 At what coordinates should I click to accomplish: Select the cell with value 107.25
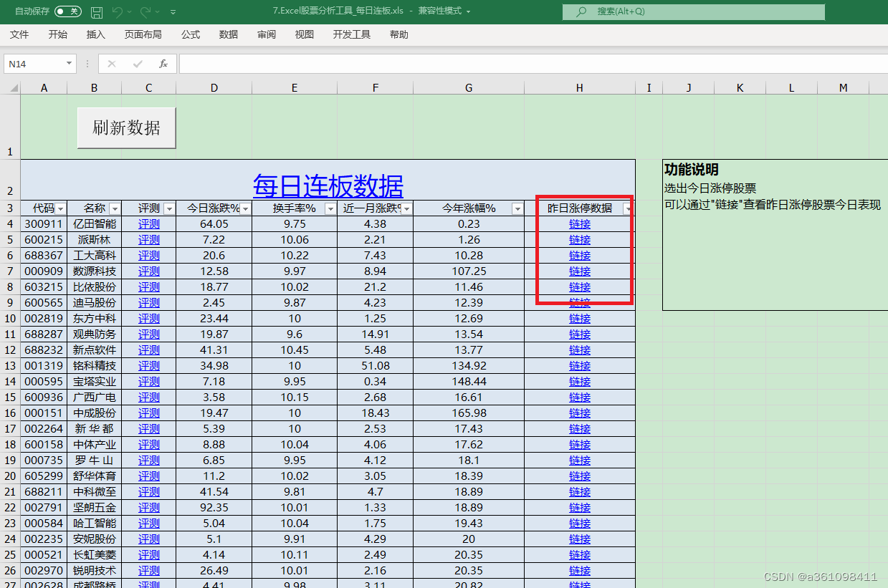tap(469, 271)
